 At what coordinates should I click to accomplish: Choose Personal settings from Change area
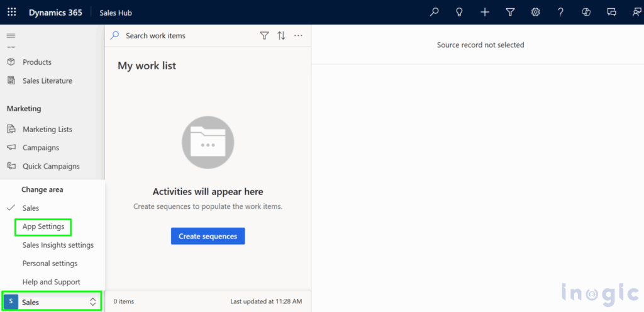(x=50, y=264)
